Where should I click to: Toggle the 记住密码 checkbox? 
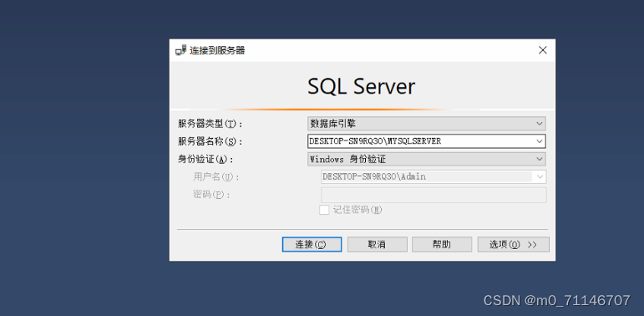[x=324, y=210]
